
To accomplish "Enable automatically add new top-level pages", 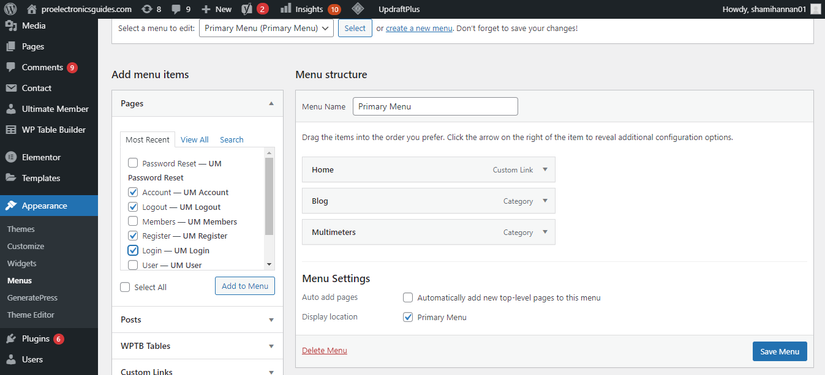I will tap(408, 298).
